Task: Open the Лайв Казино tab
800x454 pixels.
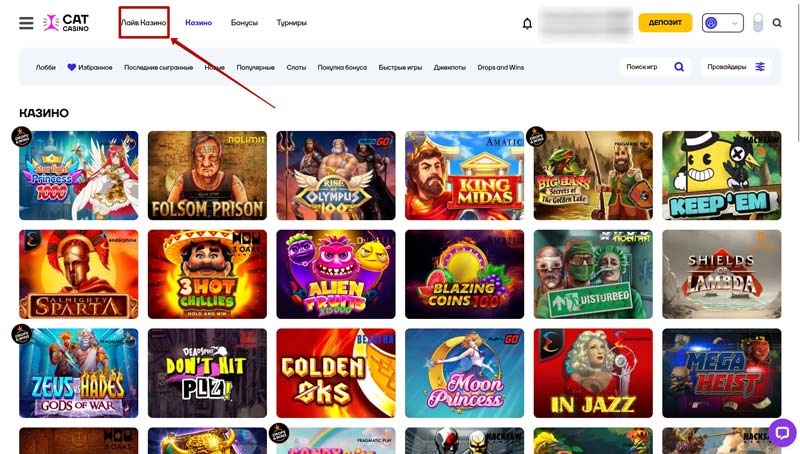Action: [x=144, y=23]
